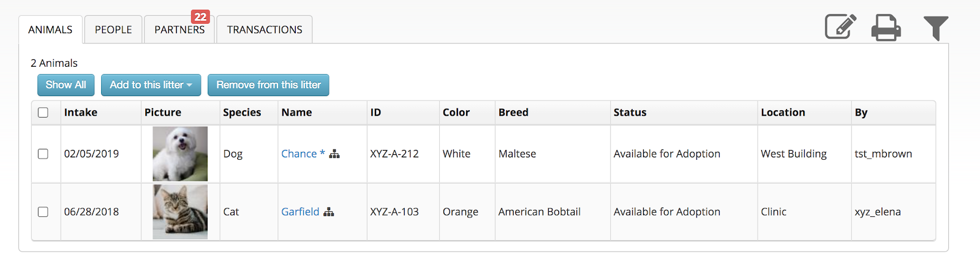Viewport: 980px width, 256px height.
Task: Select the Partners tab
Action: (x=179, y=30)
